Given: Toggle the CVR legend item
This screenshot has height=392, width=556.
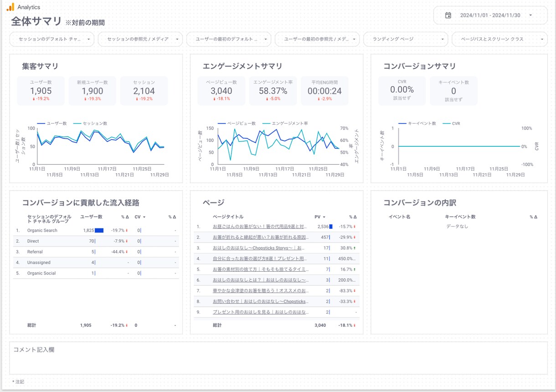Looking at the screenshot, I should [x=451, y=124].
